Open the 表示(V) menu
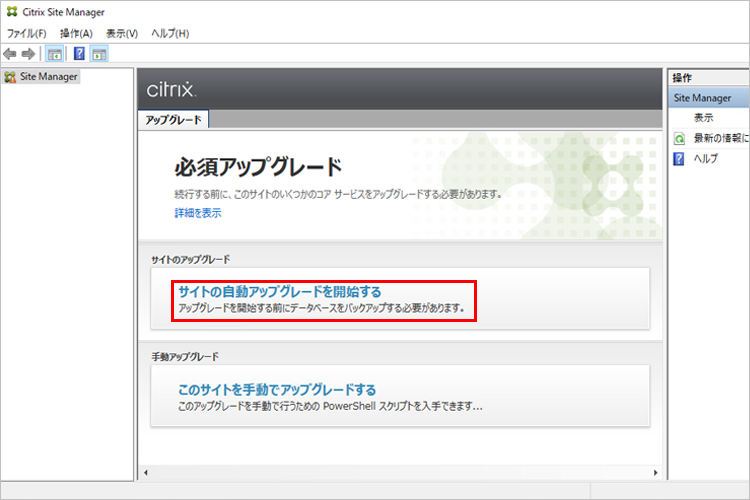 point(122,33)
